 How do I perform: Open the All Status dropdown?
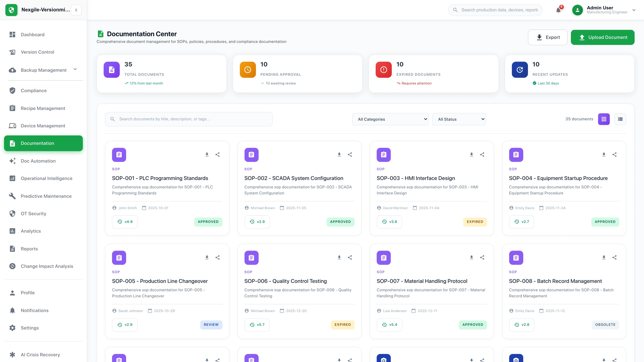(459, 119)
